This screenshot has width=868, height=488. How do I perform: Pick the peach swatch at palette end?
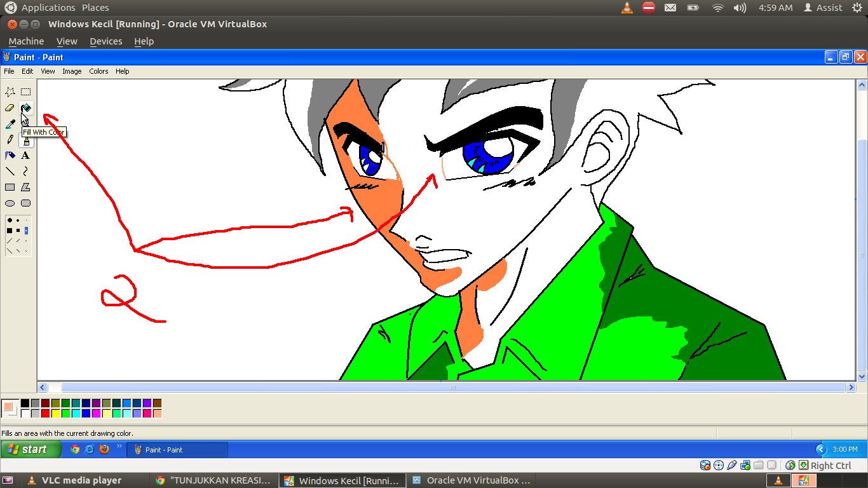157,414
